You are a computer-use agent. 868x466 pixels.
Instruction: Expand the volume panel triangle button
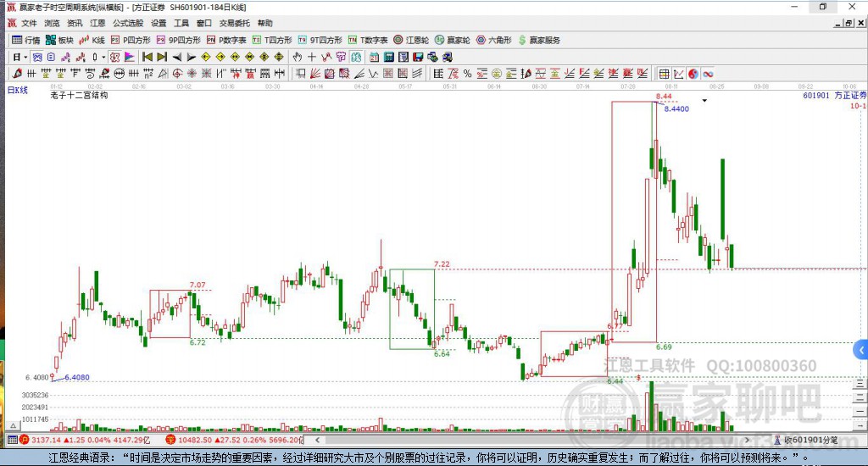[13, 425]
